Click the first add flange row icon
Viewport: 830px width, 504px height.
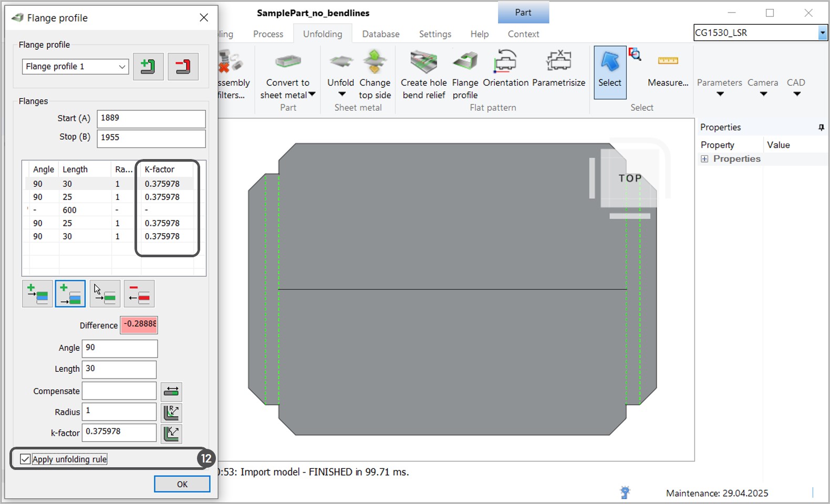tap(37, 294)
